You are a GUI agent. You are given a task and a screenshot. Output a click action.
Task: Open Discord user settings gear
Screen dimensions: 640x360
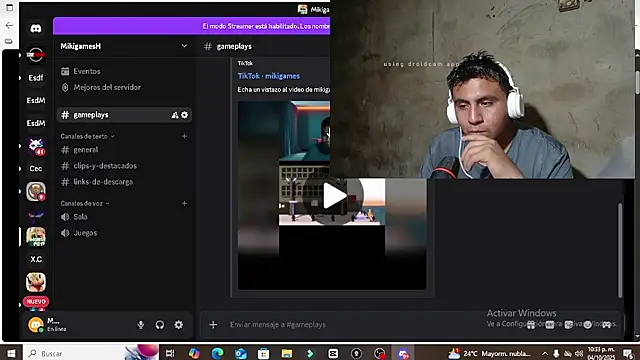click(x=179, y=325)
